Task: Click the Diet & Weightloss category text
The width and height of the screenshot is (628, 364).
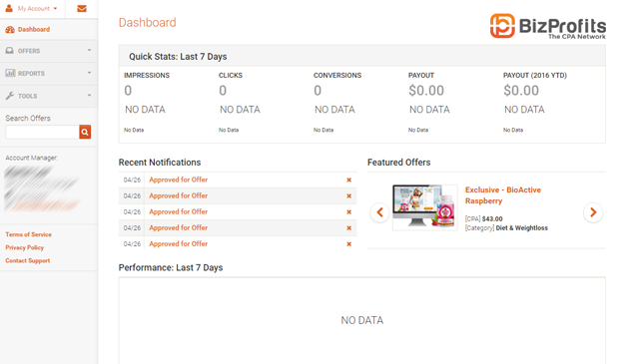Action: tap(521, 228)
